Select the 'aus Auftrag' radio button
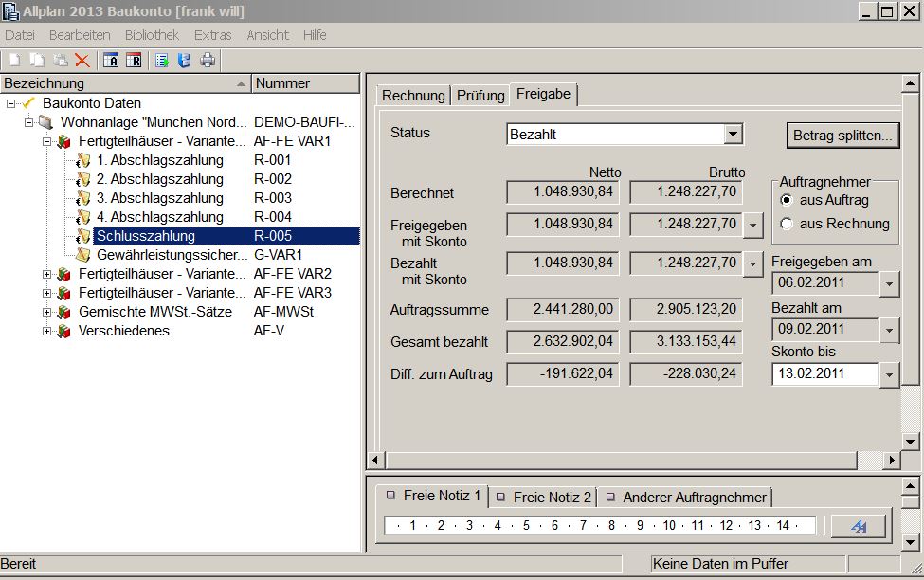The width and height of the screenshot is (924, 580). pyautogui.click(x=787, y=200)
